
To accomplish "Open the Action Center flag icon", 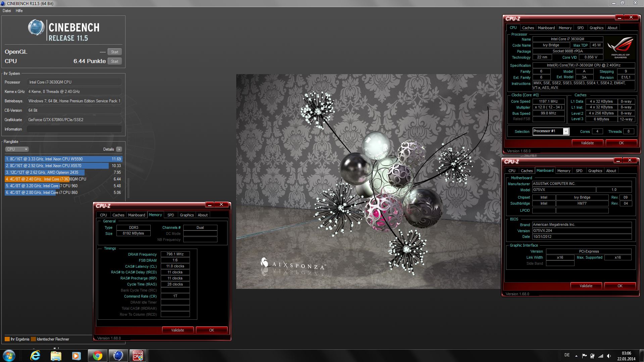I will pos(584,356).
